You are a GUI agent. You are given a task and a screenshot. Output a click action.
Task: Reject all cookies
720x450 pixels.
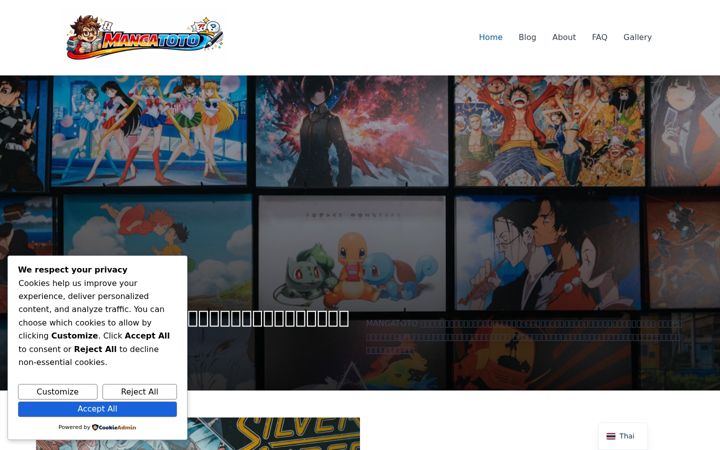click(x=140, y=392)
